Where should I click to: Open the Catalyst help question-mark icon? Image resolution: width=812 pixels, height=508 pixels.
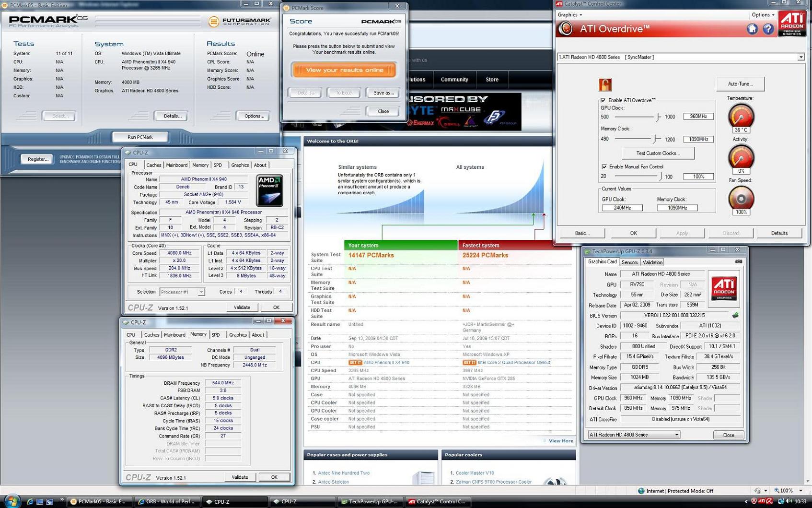(x=768, y=29)
